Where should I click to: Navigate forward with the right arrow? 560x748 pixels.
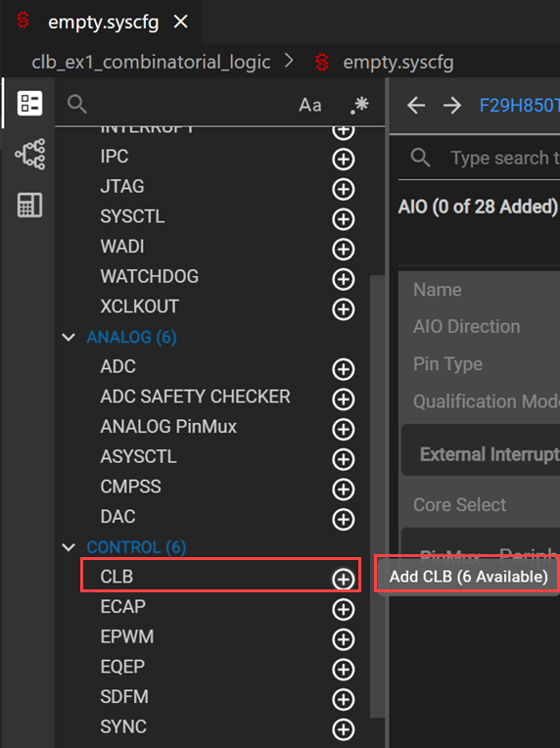[451, 105]
